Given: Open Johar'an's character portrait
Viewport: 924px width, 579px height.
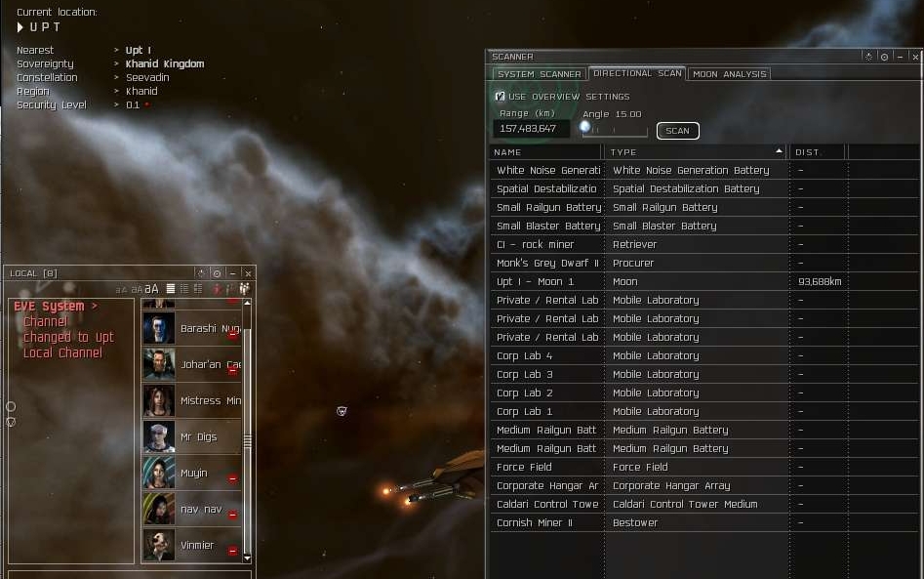Looking at the screenshot, I should [x=159, y=364].
